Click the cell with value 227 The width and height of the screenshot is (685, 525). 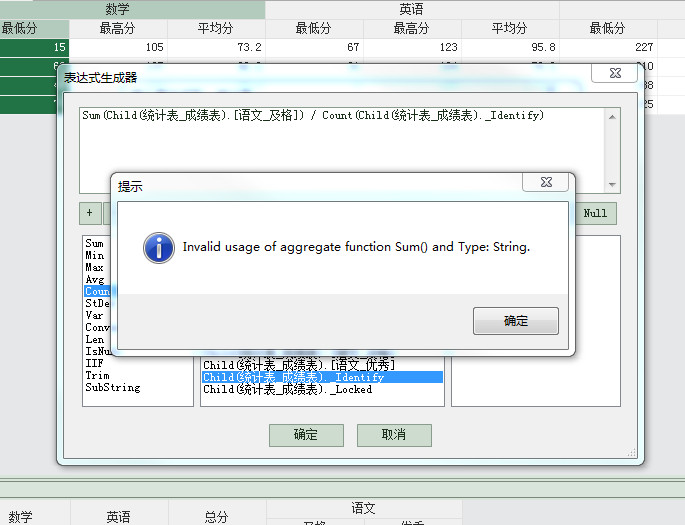[x=608, y=47]
